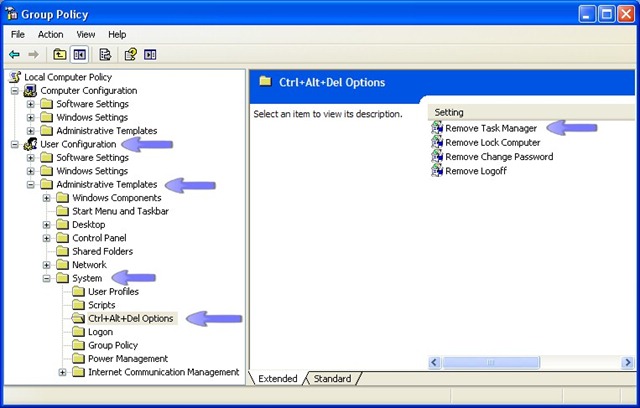Click the Help question mark toolbar icon
The width and height of the screenshot is (640, 408).
pyautogui.click(x=131, y=54)
